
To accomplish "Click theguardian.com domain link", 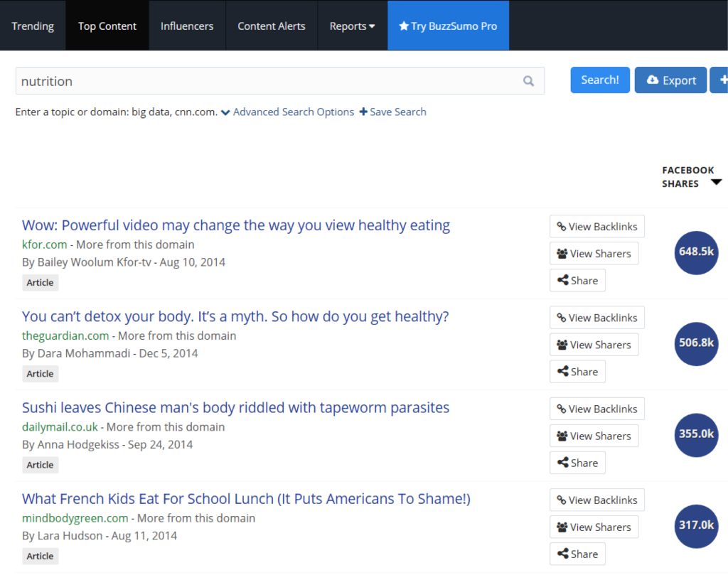I will point(65,336).
